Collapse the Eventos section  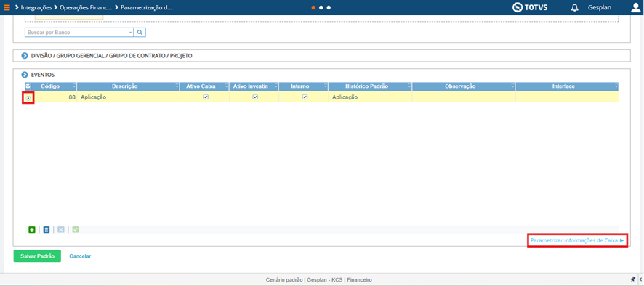pos(25,75)
